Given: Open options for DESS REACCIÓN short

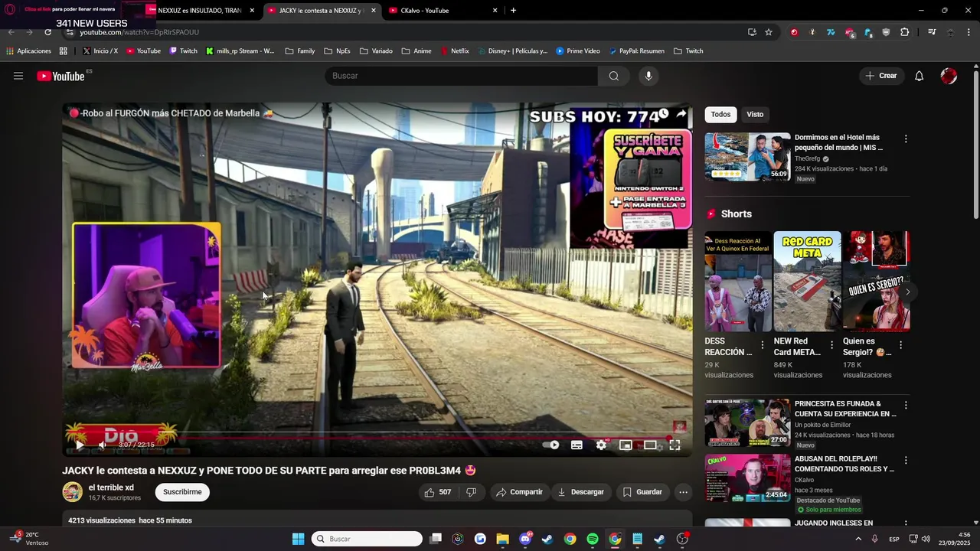Looking at the screenshot, I should pyautogui.click(x=763, y=345).
